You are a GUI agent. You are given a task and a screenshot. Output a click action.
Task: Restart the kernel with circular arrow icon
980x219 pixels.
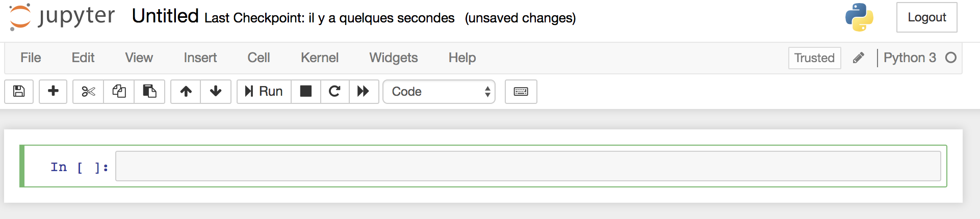pyautogui.click(x=335, y=92)
